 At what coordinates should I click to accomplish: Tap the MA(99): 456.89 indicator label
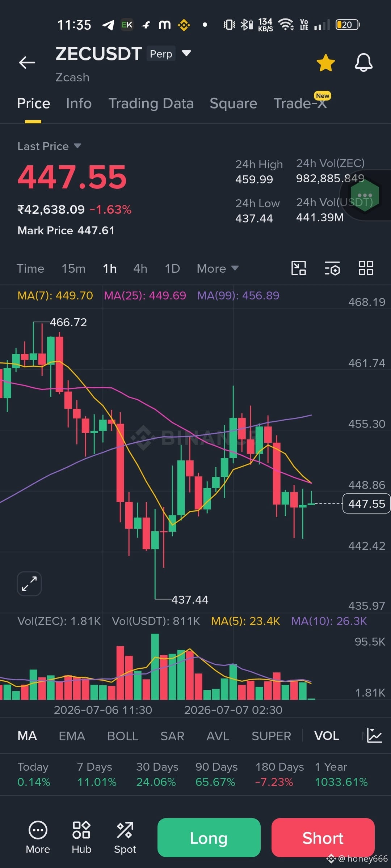click(238, 295)
